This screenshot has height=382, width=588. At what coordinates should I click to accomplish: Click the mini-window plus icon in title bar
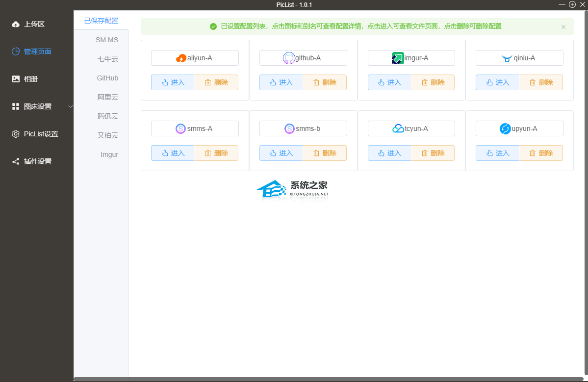pos(572,4)
